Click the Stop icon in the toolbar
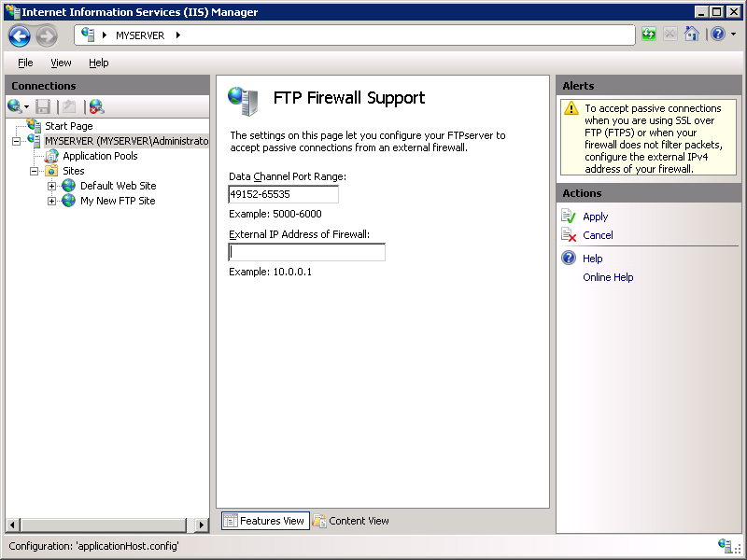 coord(669,35)
